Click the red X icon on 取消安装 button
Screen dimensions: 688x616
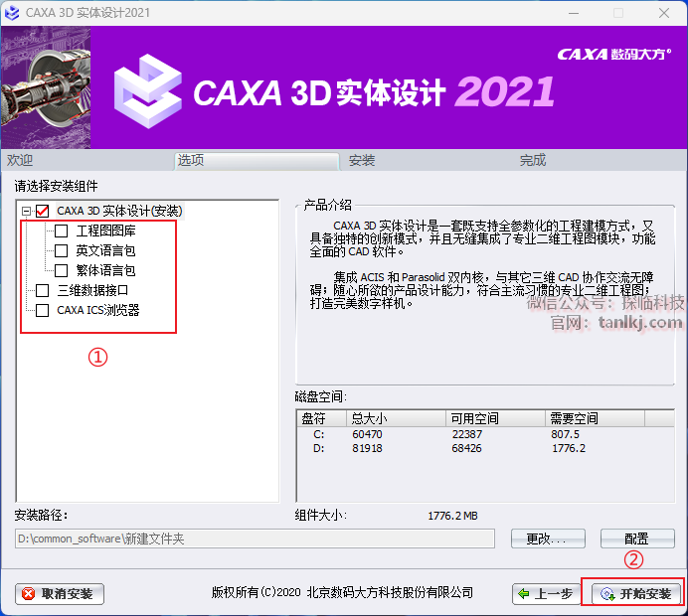point(29,593)
